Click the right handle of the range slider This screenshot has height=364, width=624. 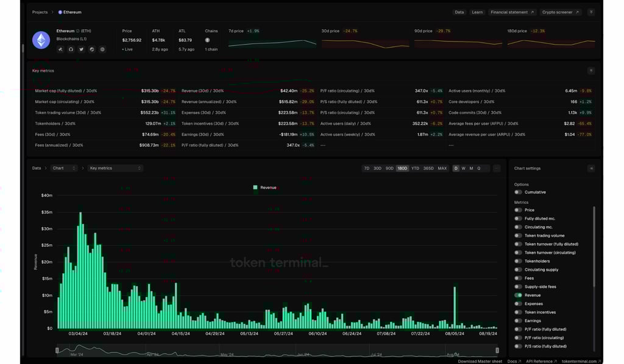tap(497, 350)
